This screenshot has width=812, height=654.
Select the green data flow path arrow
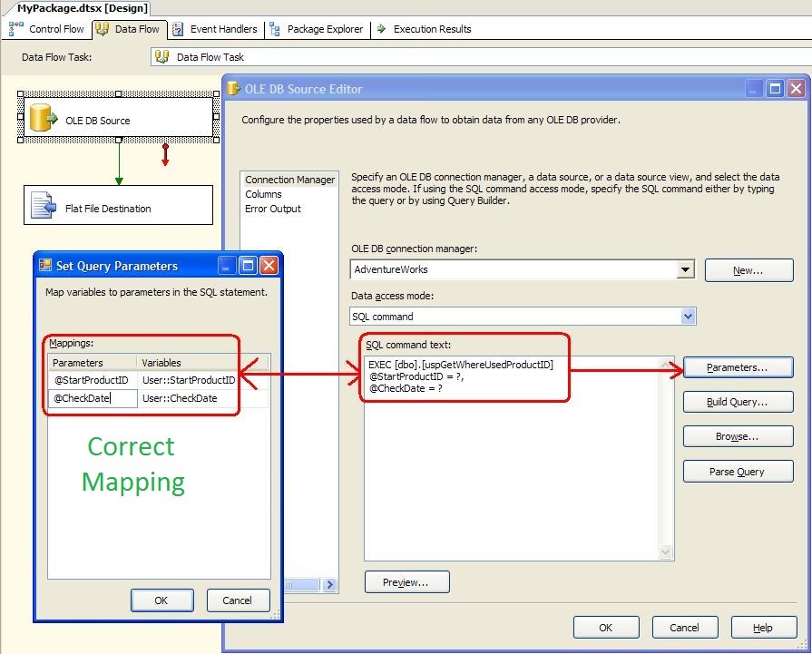point(119,162)
